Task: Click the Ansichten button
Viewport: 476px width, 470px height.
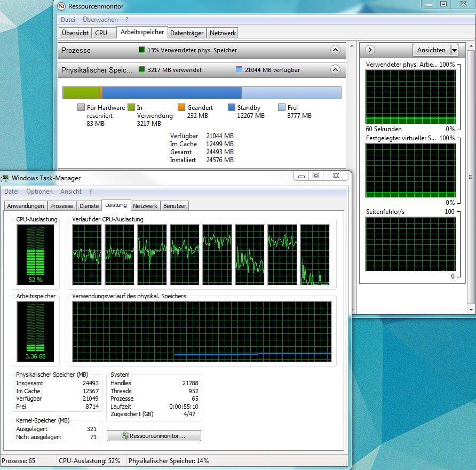Action: pos(431,50)
